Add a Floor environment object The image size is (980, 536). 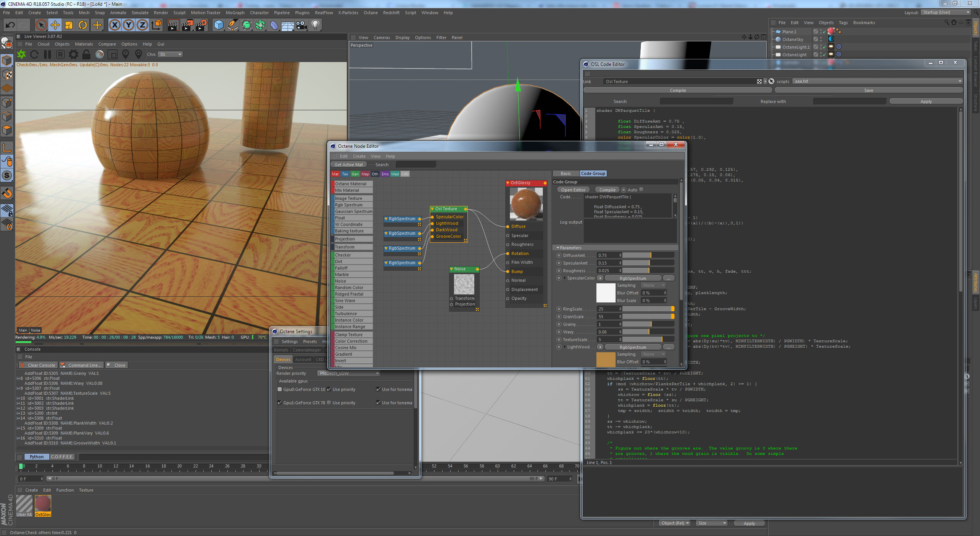pos(288,25)
